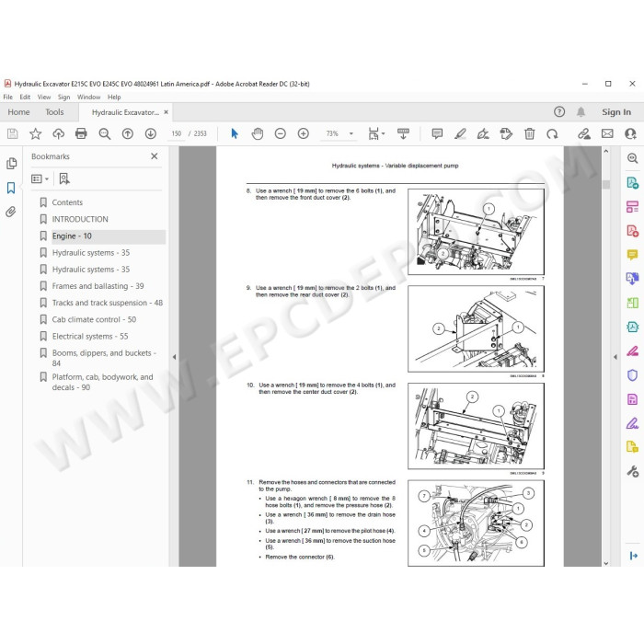644x644 pixels.
Task: Open the File menu
Action: [7, 97]
